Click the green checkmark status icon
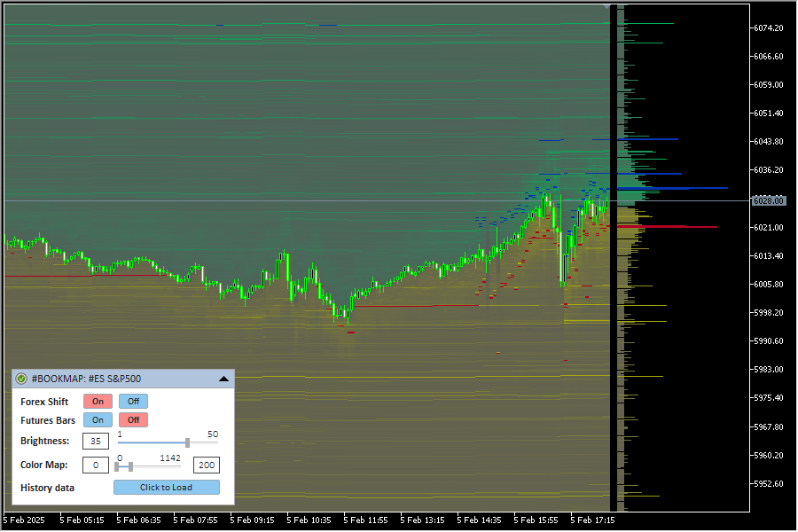The image size is (798, 532). [21, 379]
